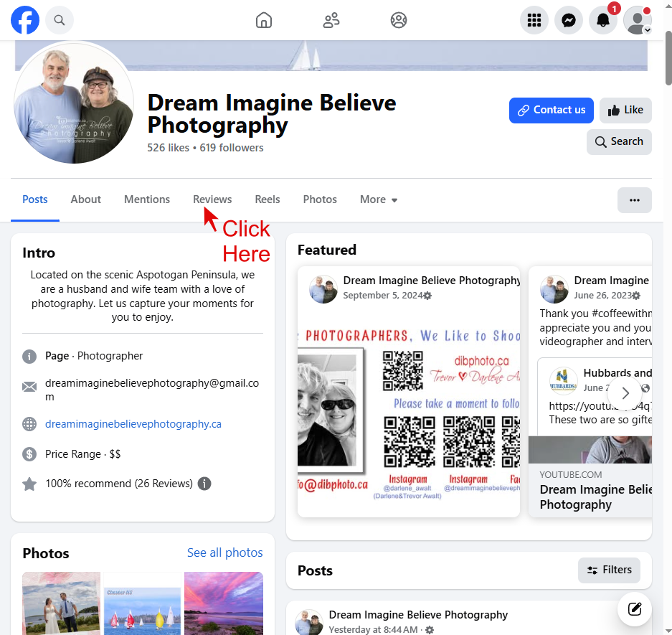Open the Groups icon in top bar
The image size is (672, 635).
(399, 20)
